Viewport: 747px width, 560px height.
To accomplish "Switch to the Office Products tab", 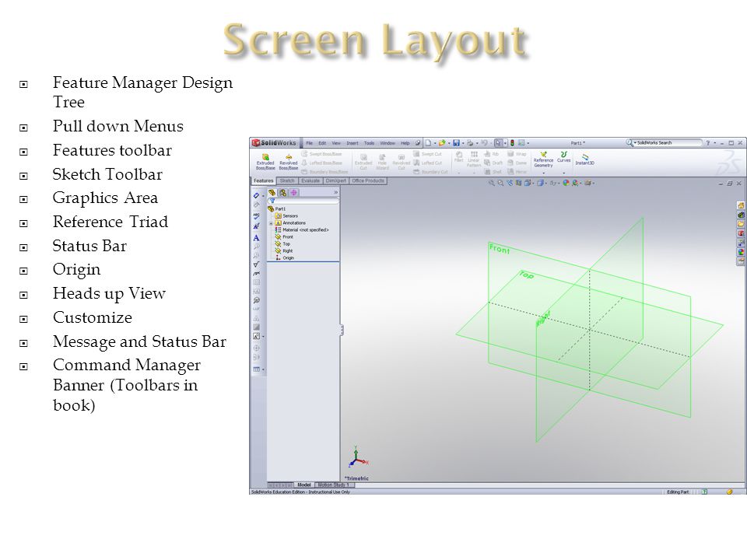I will [x=368, y=181].
